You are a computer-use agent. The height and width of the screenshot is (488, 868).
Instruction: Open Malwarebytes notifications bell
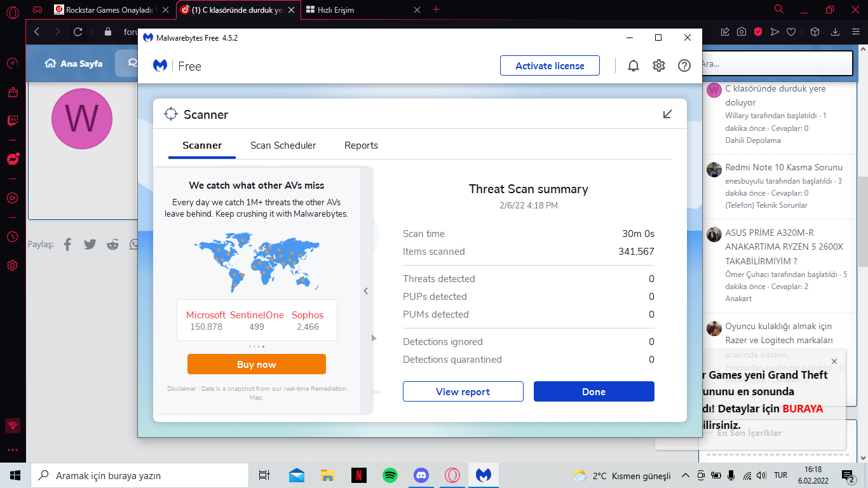(x=634, y=65)
